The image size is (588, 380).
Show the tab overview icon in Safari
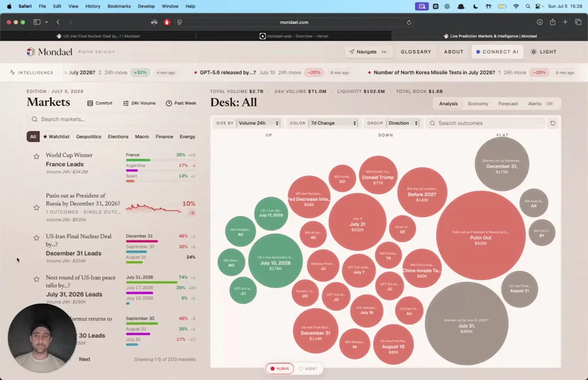pos(578,22)
